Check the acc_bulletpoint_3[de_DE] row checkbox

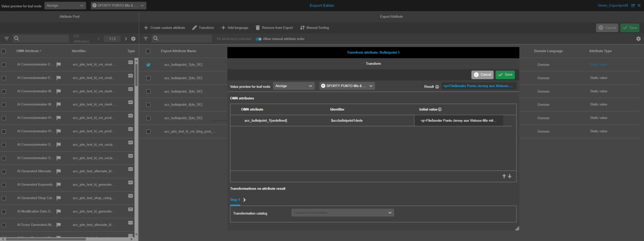148,91
